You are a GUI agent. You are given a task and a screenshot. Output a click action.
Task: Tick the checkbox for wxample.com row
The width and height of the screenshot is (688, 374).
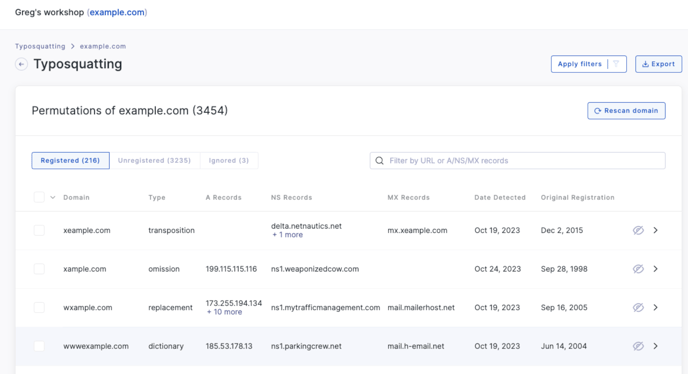tap(39, 308)
